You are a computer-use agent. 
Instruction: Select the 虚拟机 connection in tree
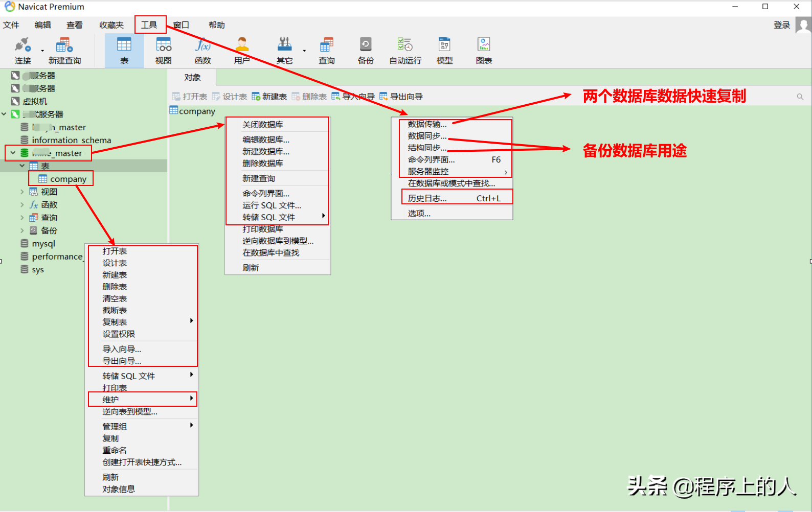pos(35,101)
